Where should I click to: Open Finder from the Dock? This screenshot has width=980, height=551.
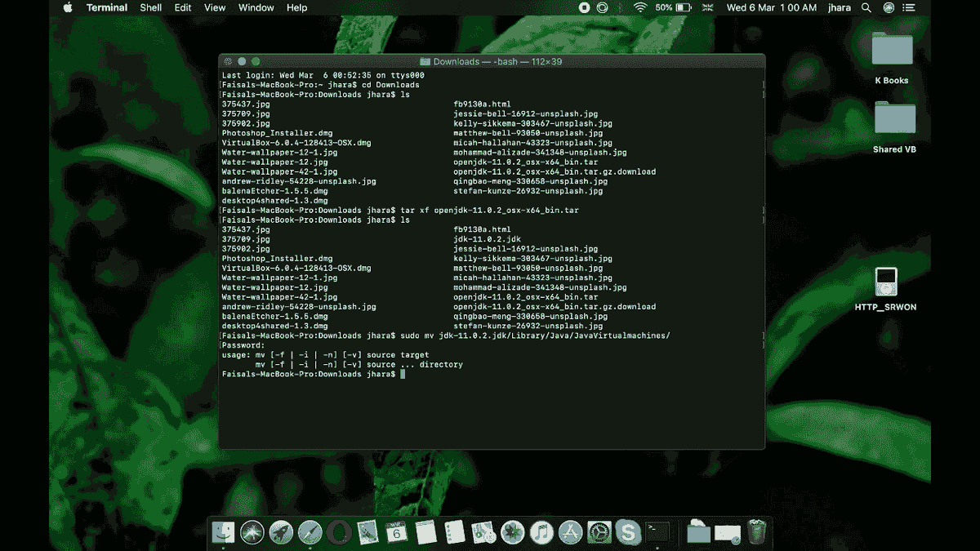click(x=223, y=532)
